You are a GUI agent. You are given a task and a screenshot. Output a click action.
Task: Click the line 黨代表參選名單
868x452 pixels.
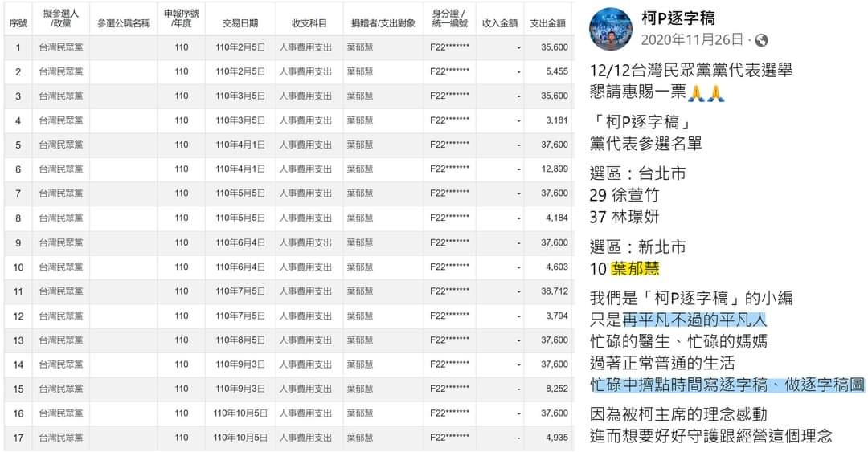point(646,144)
